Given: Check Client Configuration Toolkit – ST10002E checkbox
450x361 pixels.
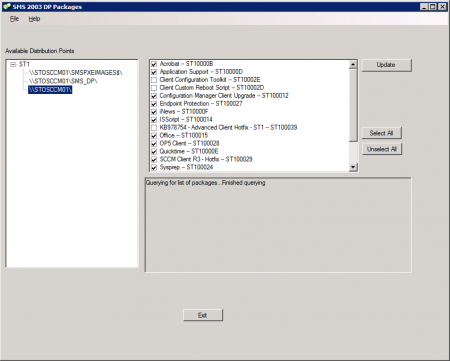Looking at the screenshot, I should (x=154, y=80).
